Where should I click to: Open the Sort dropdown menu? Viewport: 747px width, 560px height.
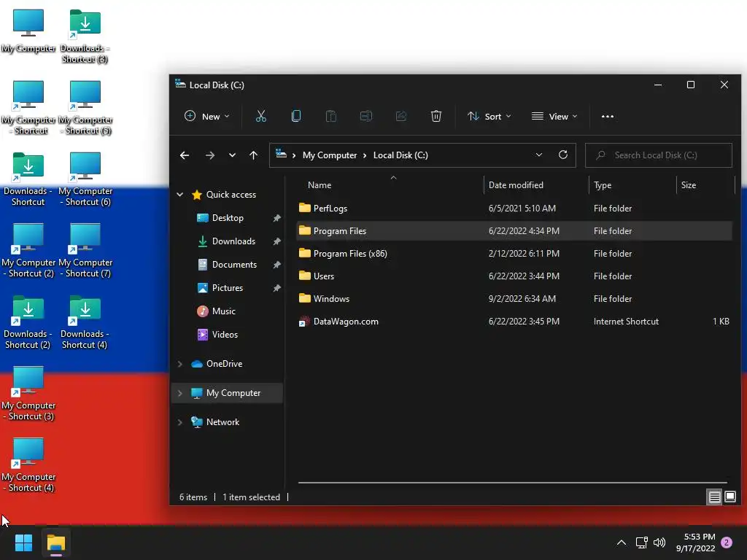[x=489, y=116]
